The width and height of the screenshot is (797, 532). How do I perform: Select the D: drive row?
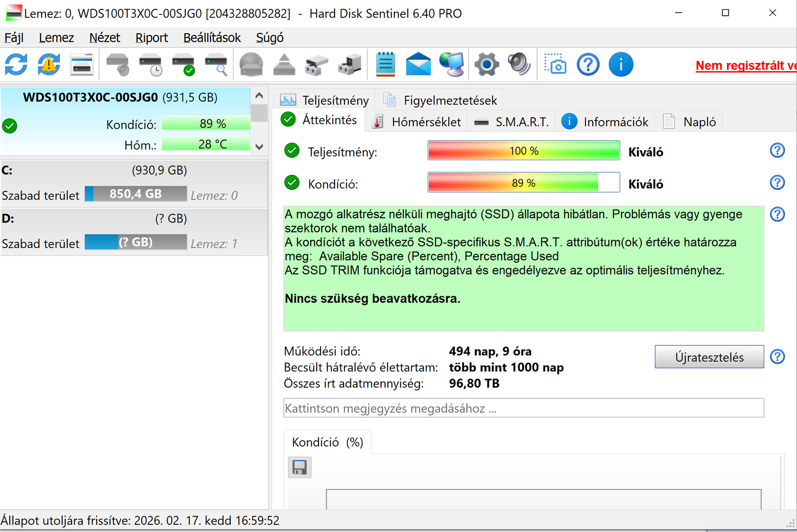click(x=134, y=232)
